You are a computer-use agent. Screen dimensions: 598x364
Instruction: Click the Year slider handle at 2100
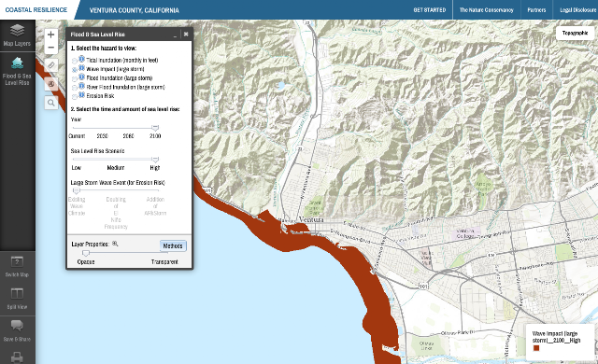coord(155,128)
